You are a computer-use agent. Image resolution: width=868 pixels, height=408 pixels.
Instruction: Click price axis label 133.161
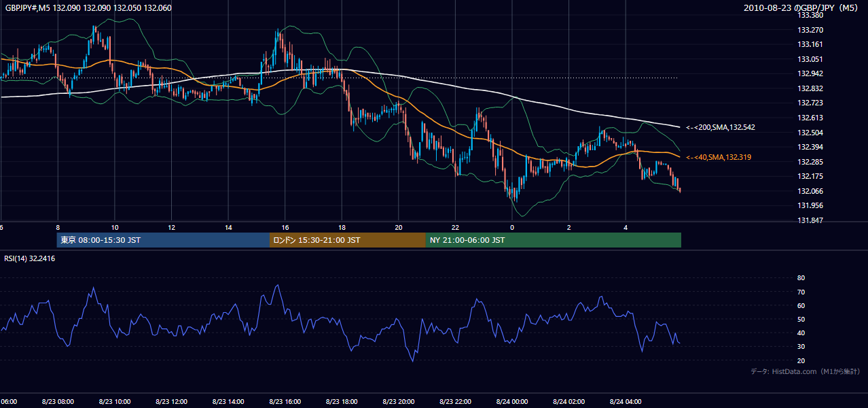click(810, 45)
